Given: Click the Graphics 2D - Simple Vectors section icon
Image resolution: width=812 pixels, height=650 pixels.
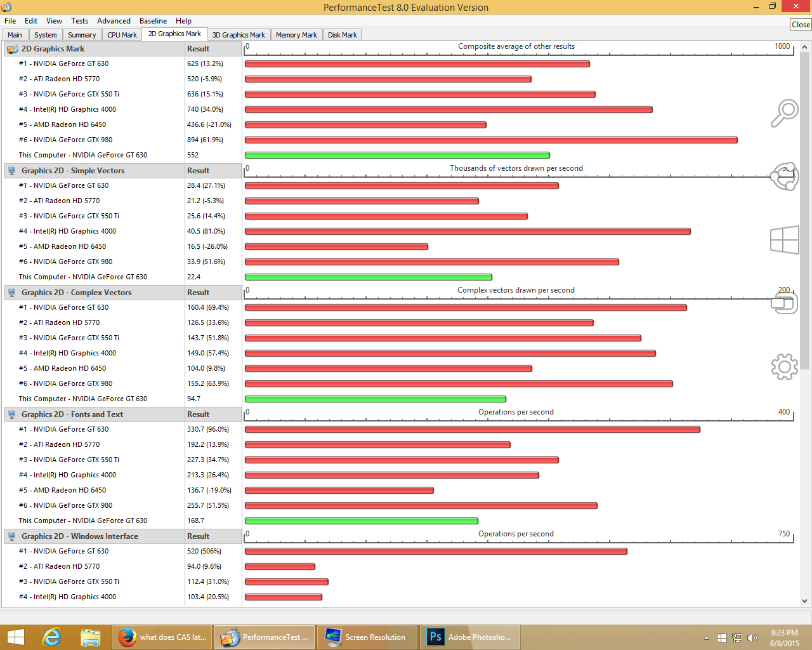Looking at the screenshot, I should pyautogui.click(x=12, y=171).
